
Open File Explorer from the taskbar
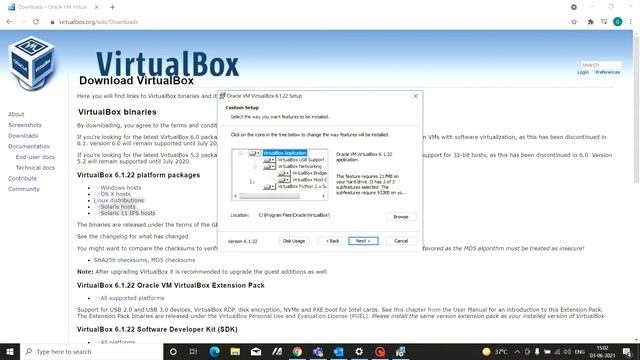coord(235,351)
